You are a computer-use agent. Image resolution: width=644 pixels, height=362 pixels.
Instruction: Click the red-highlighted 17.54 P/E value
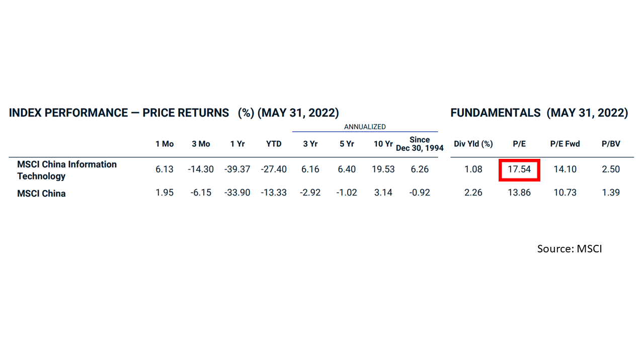(519, 169)
